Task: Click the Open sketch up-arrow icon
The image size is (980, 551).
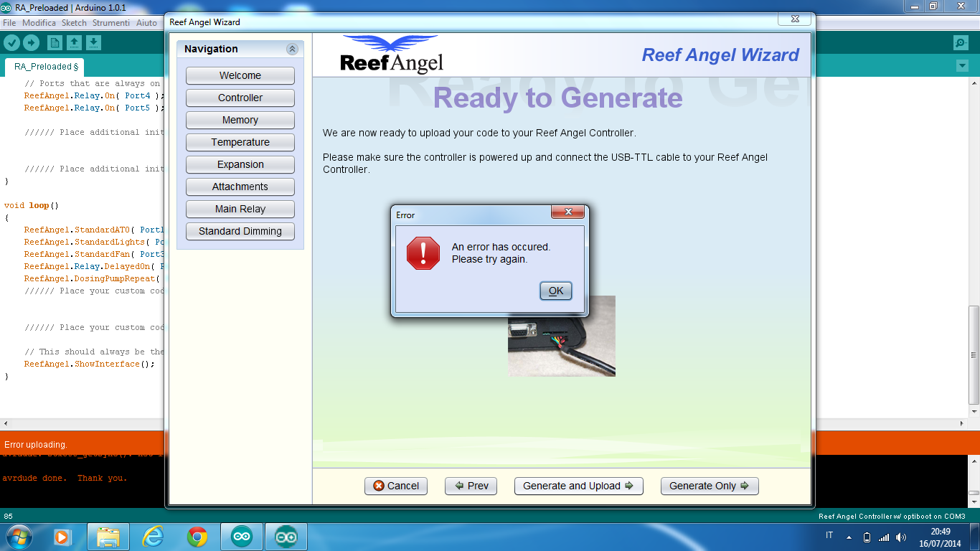Action: click(x=74, y=42)
